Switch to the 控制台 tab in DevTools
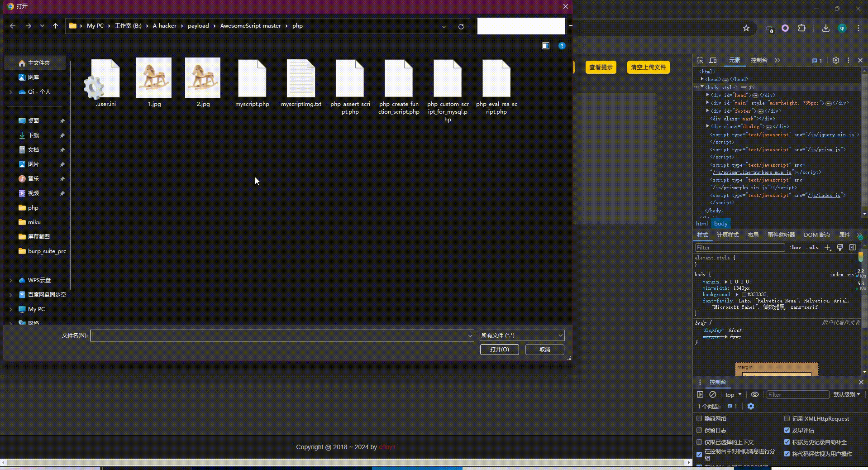Image resolution: width=868 pixels, height=470 pixels. tap(758, 60)
